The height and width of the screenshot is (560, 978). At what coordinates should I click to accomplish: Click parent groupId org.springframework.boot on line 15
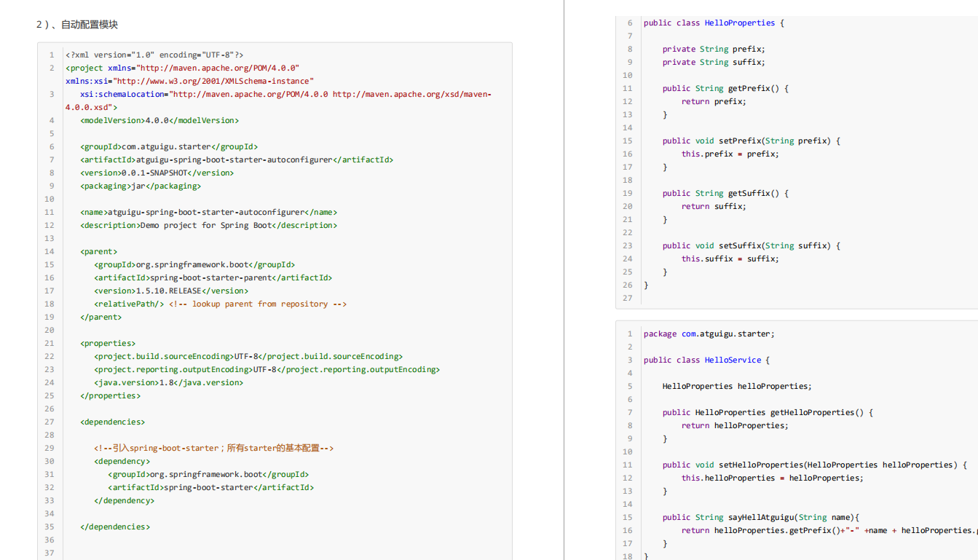[x=194, y=265]
